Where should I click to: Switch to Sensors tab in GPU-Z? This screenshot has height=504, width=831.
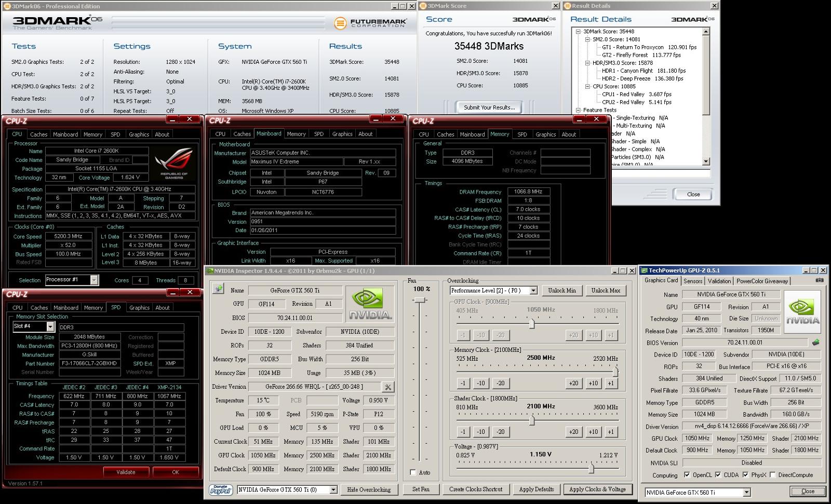(693, 281)
